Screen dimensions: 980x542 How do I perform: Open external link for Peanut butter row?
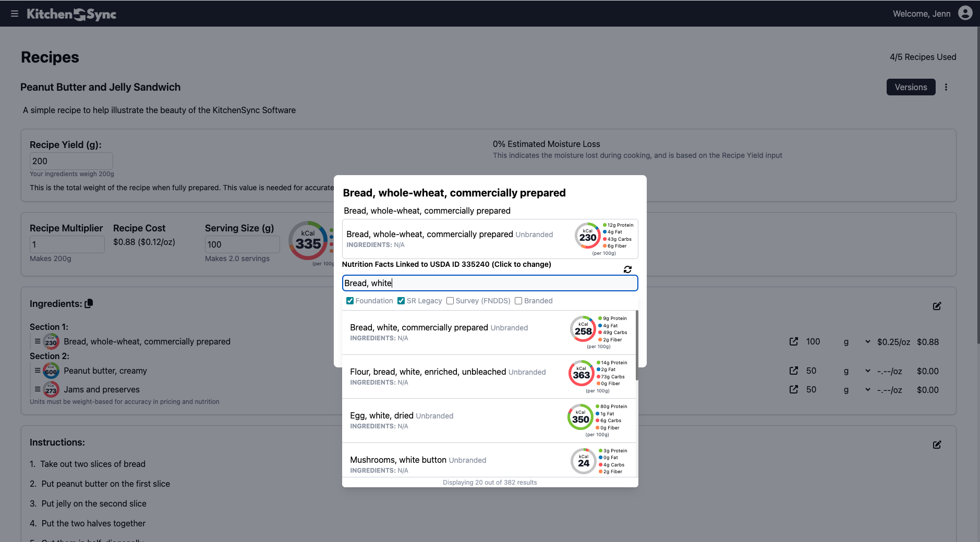click(x=793, y=371)
